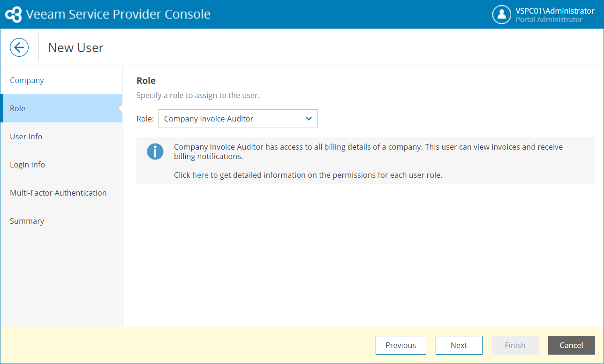Screen dimensions: 604x364
Task: Click the back arrow icon
Action: click(19, 47)
